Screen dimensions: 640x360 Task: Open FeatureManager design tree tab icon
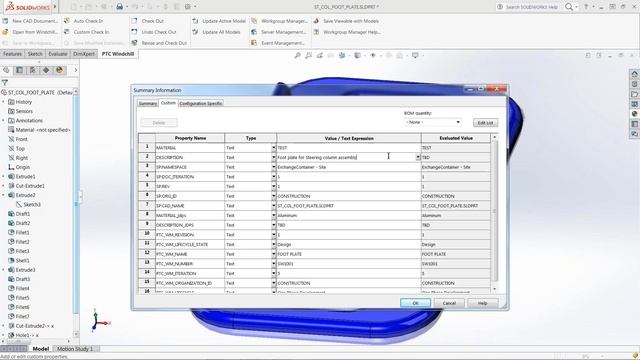tap(6, 70)
